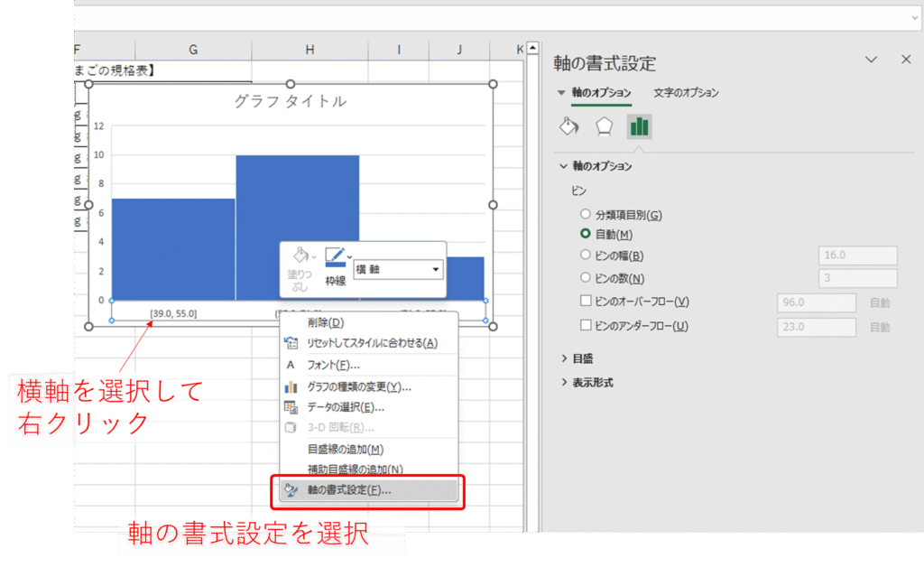
Task: Open the pane options chevron beside the title
Action: pos(871,60)
